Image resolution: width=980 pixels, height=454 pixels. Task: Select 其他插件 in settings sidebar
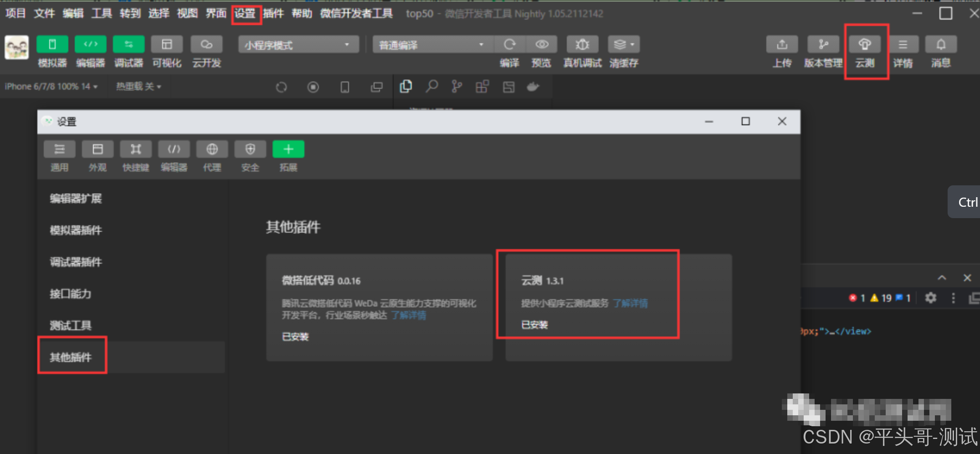(71, 357)
